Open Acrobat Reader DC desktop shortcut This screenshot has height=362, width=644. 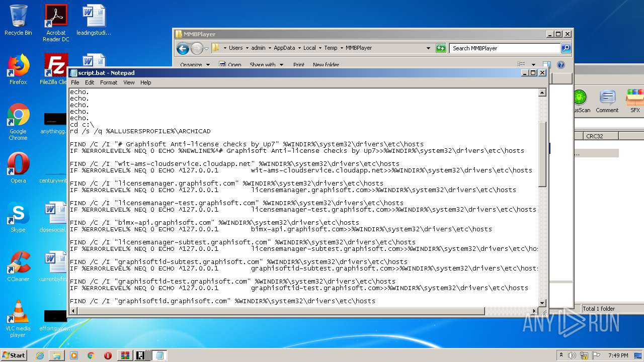tap(56, 23)
